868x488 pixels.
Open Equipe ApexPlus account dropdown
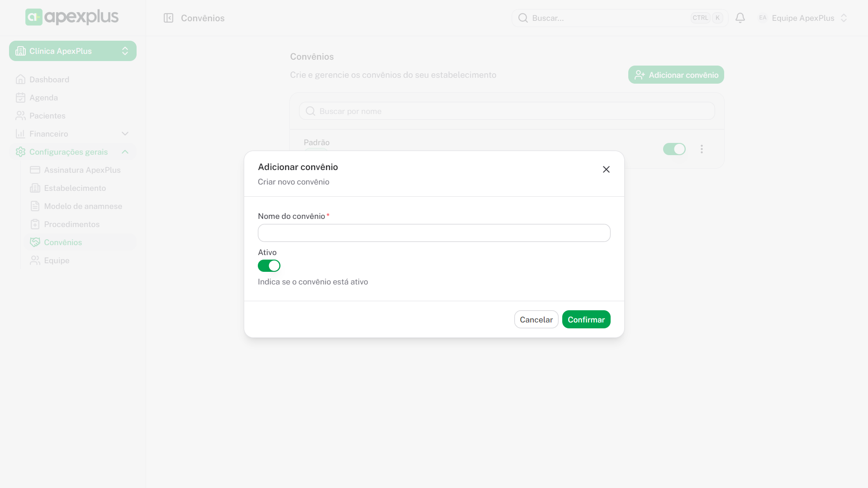click(802, 18)
